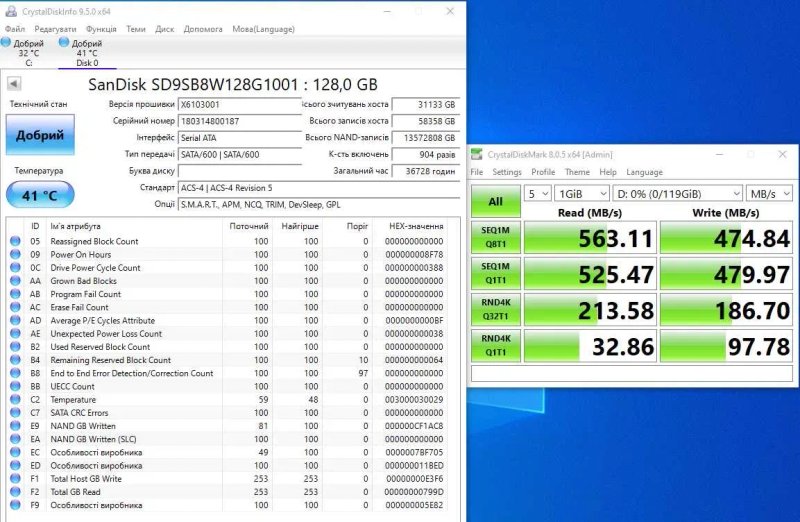Viewport: 800px width, 522px height.
Task: Click status orb for Drive Power Cycle Count
Action: coord(15,267)
